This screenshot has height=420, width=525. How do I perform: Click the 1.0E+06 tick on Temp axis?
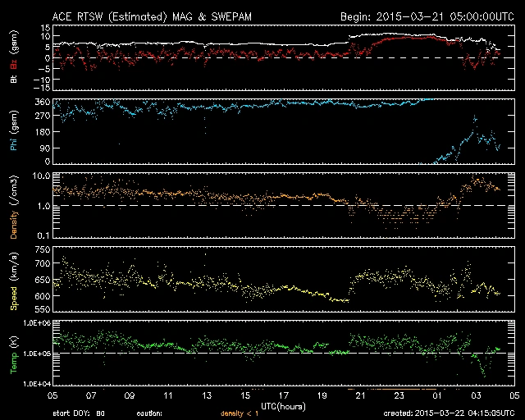click(35, 324)
